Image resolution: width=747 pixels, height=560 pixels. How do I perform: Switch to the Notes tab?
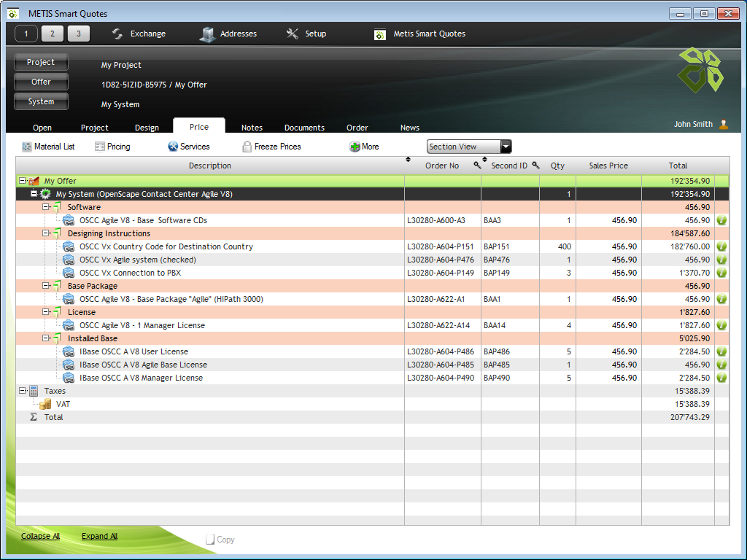coord(252,128)
